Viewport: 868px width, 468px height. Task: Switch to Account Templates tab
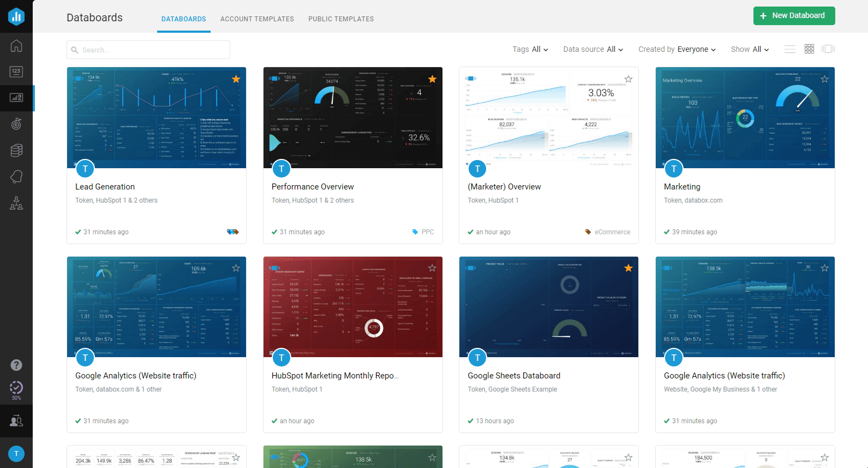tap(257, 19)
